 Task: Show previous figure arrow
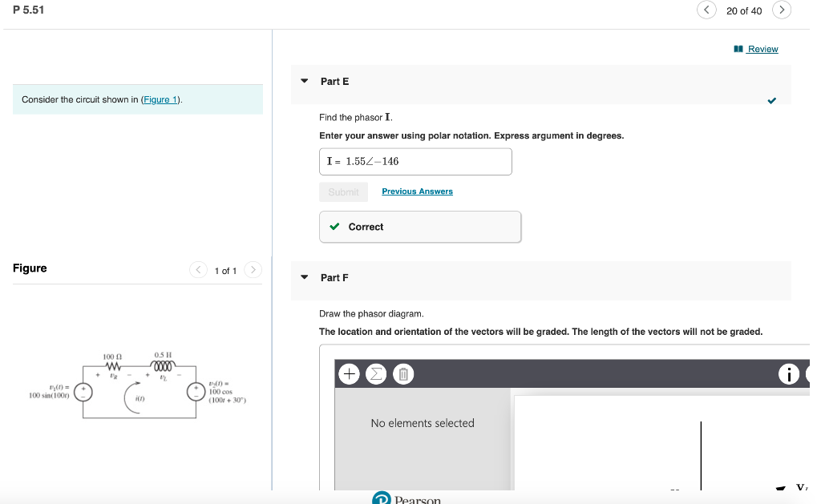click(198, 270)
